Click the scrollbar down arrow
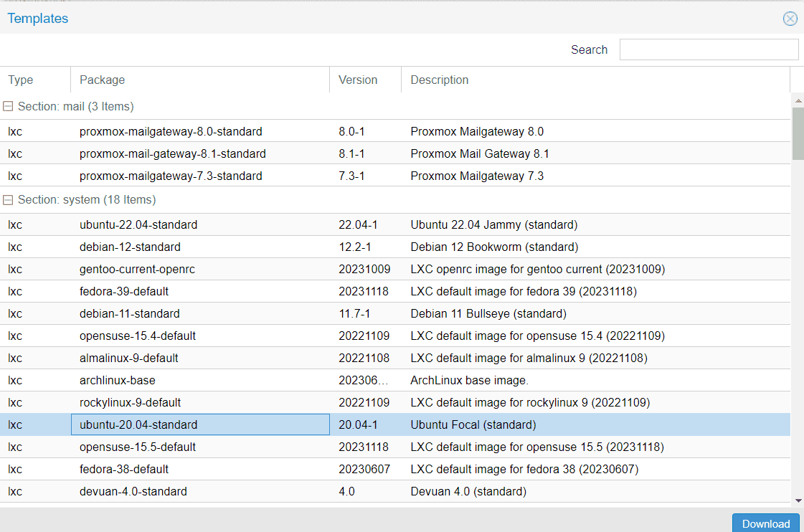Viewport: 804px width, 532px height. pyautogui.click(x=798, y=500)
